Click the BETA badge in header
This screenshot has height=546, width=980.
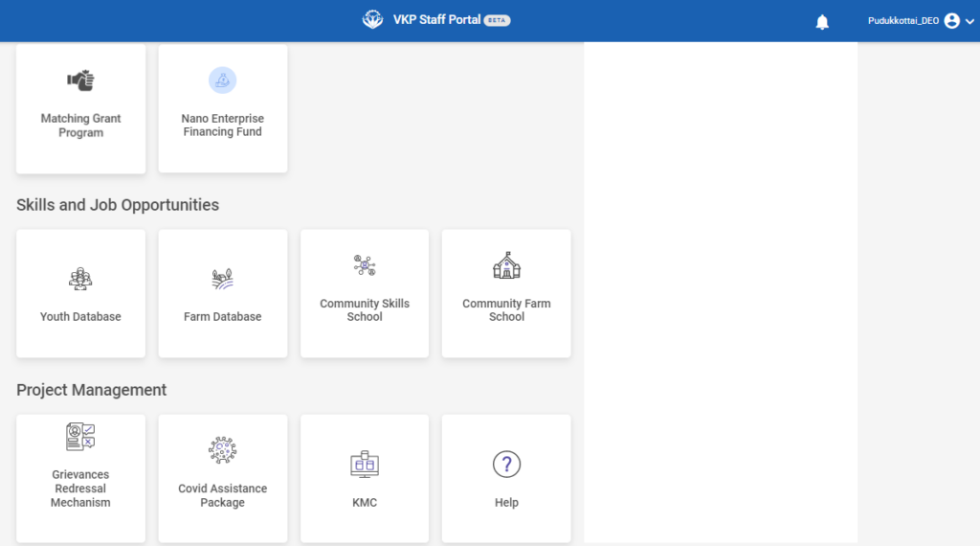(x=497, y=20)
